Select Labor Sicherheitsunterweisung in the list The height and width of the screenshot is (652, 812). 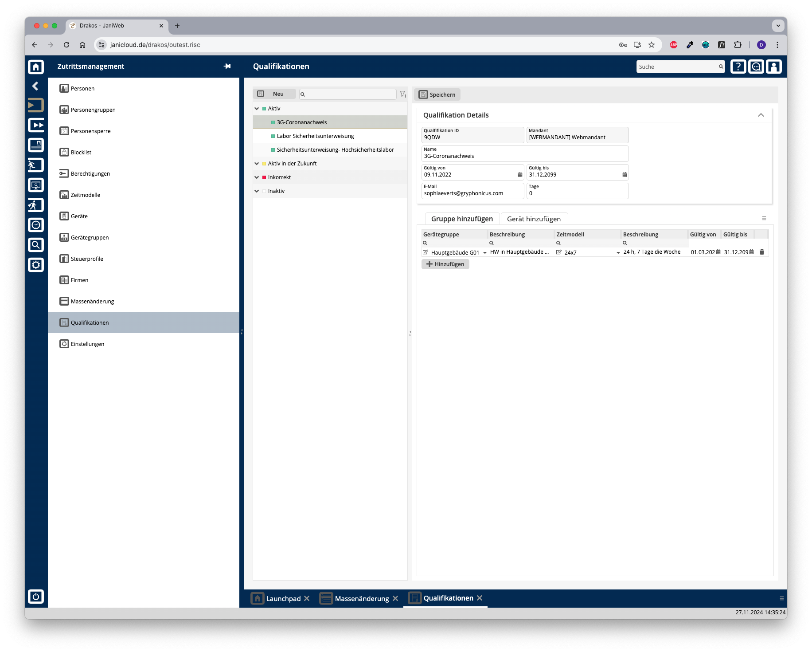pyautogui.click(x=315, y=136)
